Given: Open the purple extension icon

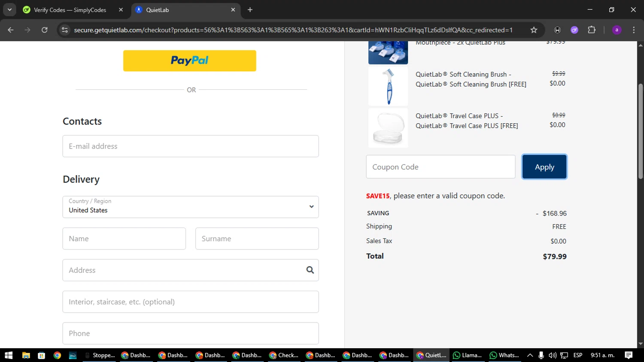Looking at the screenshot, I should (574, 30).
